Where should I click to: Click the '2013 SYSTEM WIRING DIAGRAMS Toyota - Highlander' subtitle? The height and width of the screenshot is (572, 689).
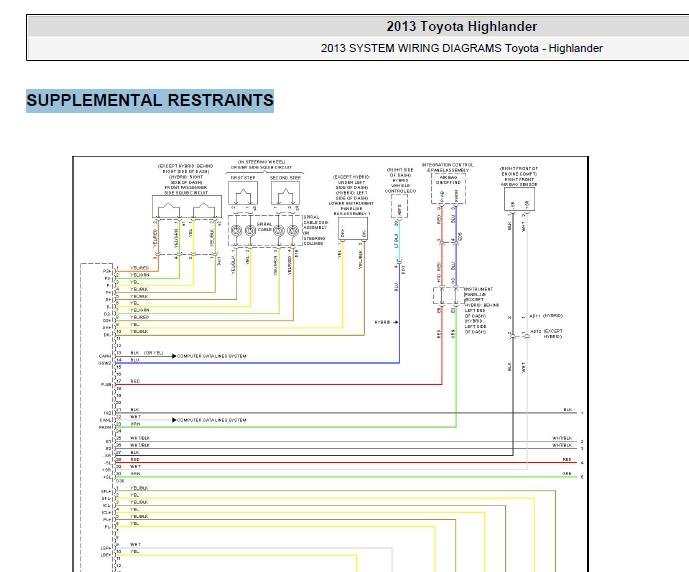click(461, 48)
